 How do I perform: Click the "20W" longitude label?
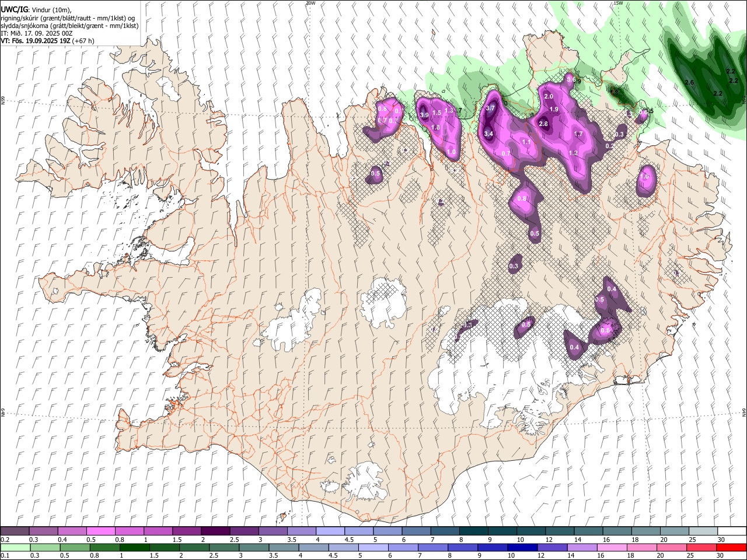point(310,3)
